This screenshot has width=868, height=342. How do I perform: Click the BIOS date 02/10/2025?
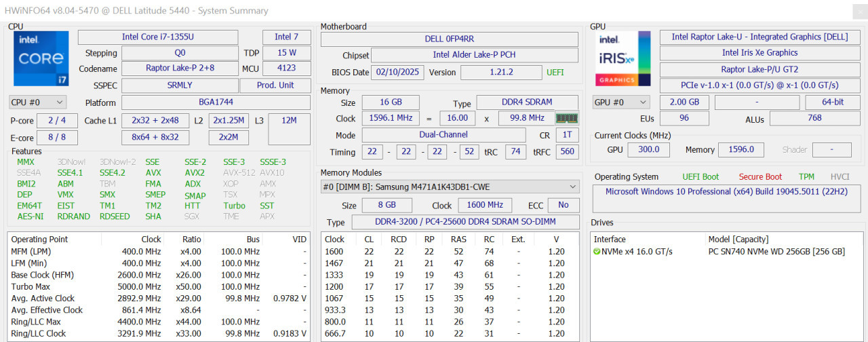click(399, 73)
